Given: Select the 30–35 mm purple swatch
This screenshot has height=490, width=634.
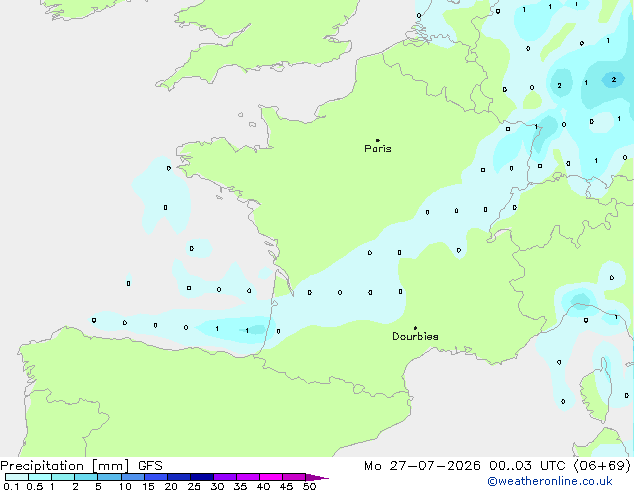Looking at the screenshot, I should click(225, 477).
